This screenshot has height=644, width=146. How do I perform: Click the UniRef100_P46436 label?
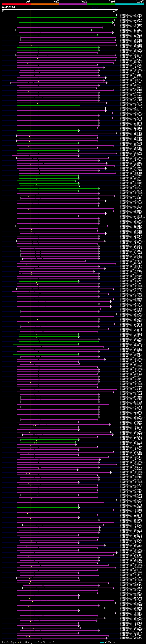(131, 65)
